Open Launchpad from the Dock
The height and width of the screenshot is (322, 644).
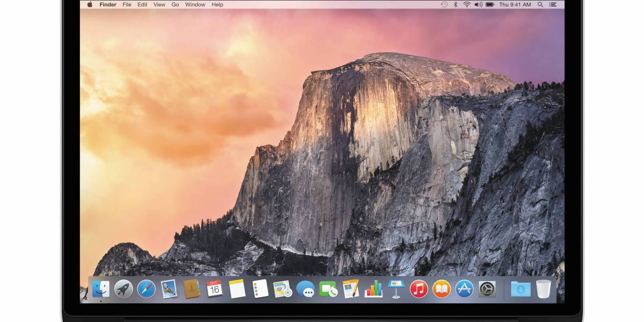click(x=123, y=289)
